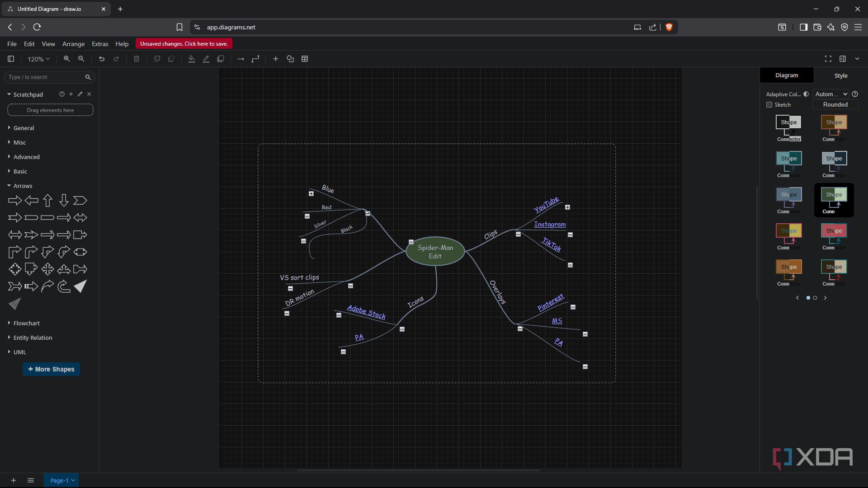Select the up arrow shape
The width and height of the screenshot is (868, 488).
point(47,200)
